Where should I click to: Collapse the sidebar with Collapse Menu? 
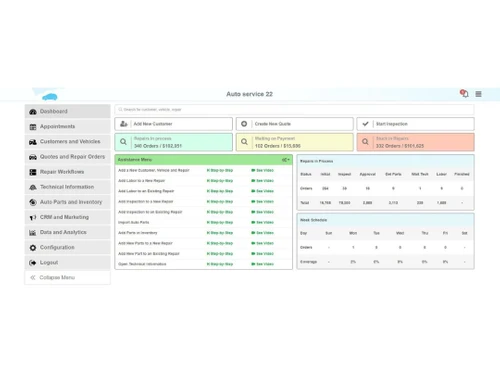67,277
